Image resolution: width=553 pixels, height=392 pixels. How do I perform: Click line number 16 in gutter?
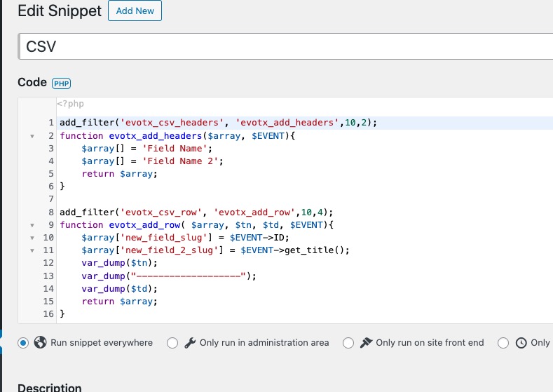pyautogui.click(x=48, y=313)
